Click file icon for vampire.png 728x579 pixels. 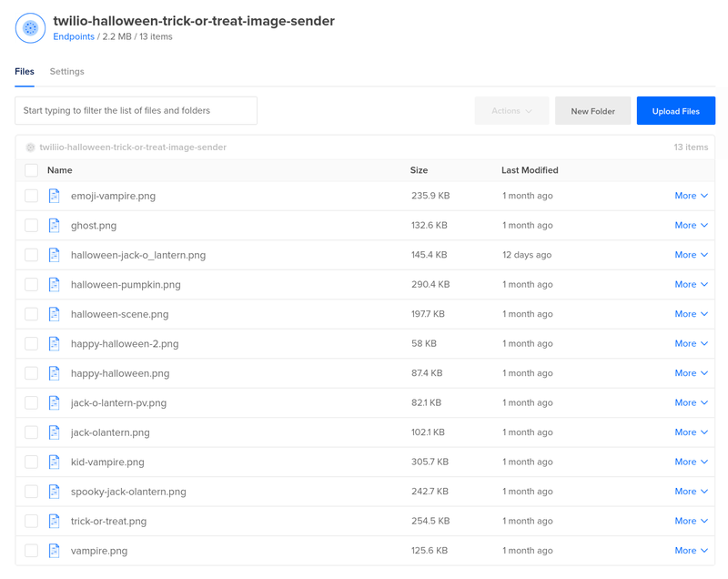55,551
